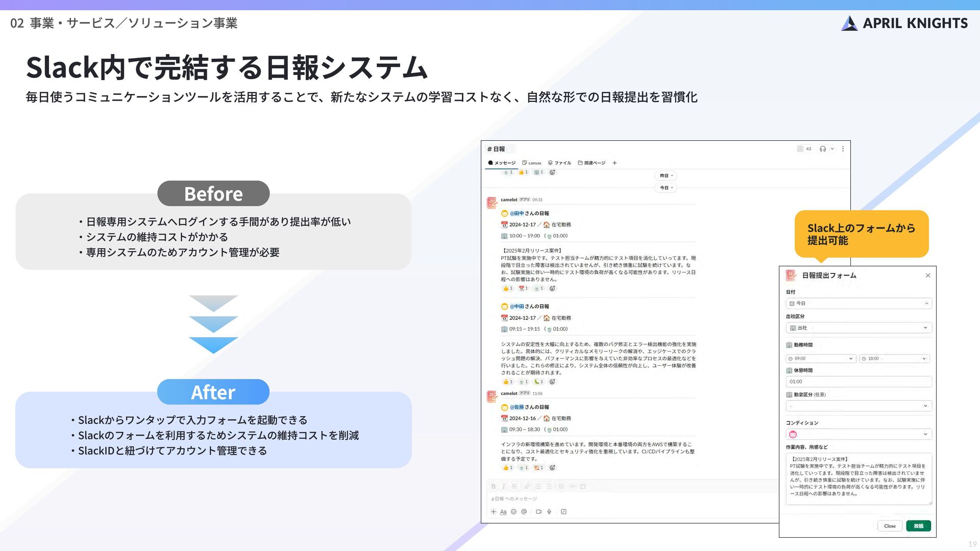Click the Close button in the form
This screenshot has width=980, height=551.
click(890, 526)
